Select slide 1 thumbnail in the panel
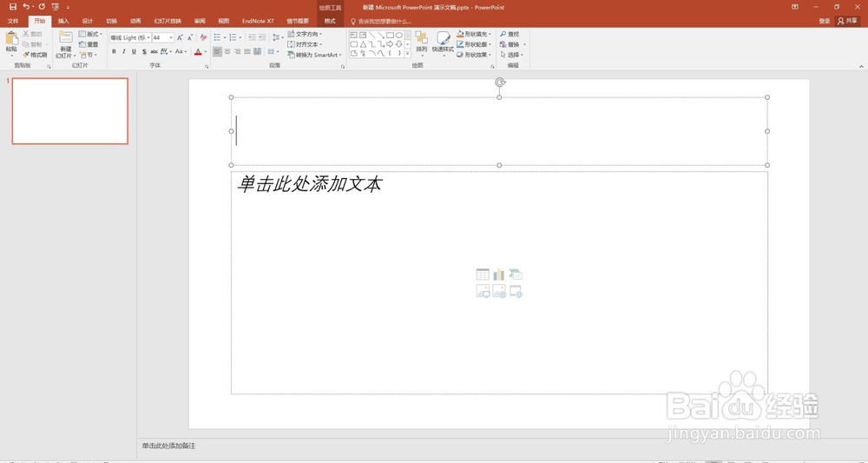The height and width of the screenshot is (463, 868). (x=69, y=111)
